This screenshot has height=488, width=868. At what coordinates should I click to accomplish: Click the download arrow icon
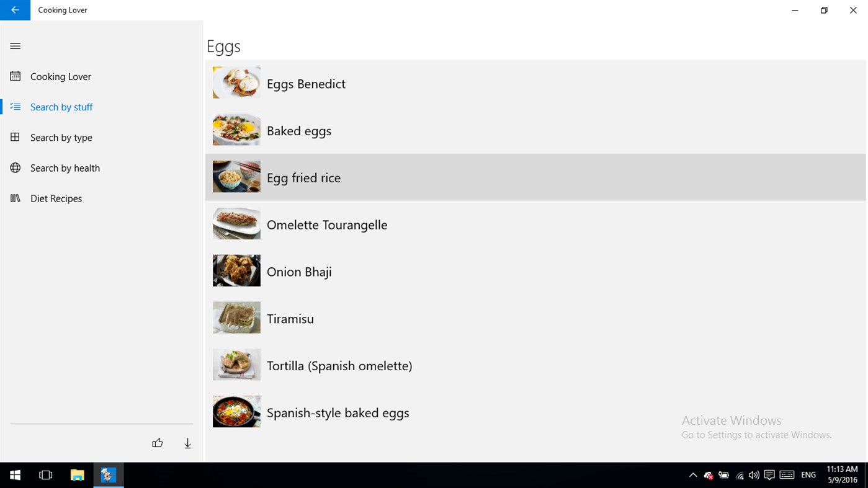click(x=187, y=443)
